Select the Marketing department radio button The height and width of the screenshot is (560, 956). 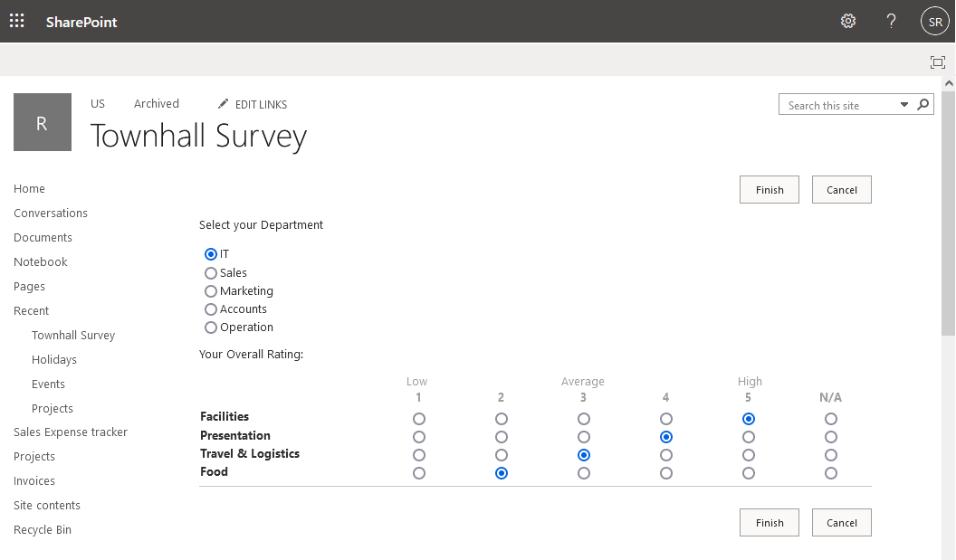tap(210, 290)
